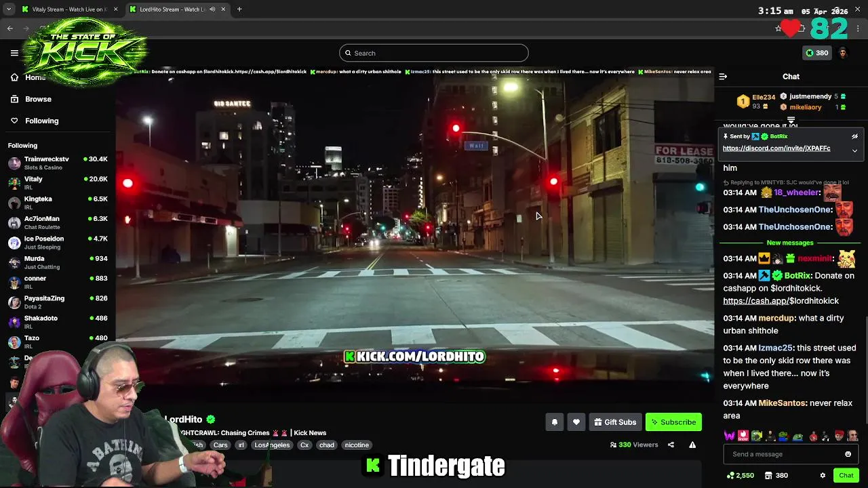Toggle stream notifications bell
The width and height of the screenshot is (868, 488).
(x=554, y=422)
